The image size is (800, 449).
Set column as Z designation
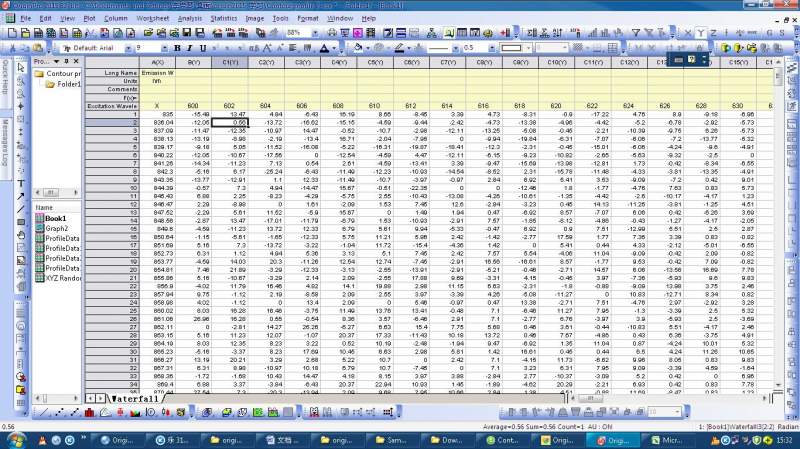713,33
